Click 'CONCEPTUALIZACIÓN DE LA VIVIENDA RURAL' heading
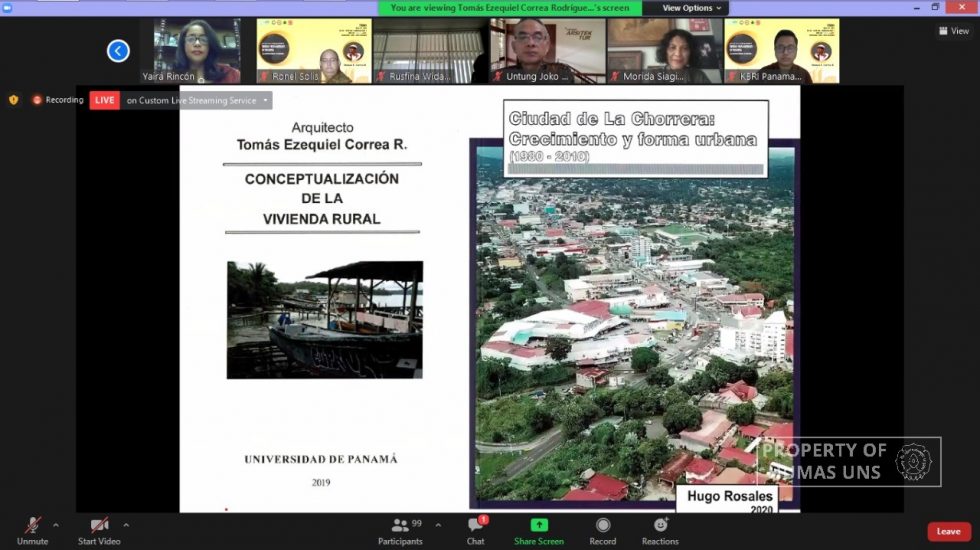Viewport: 980px width, 550px height. click(x=322, y=199)
